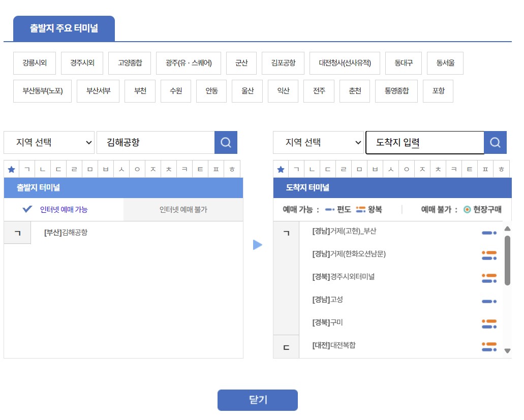The width and height of the screenshot is (524, 420).
Task: Click the blue right-arrow between terminal lists
Action: click(x=258, y=245)
